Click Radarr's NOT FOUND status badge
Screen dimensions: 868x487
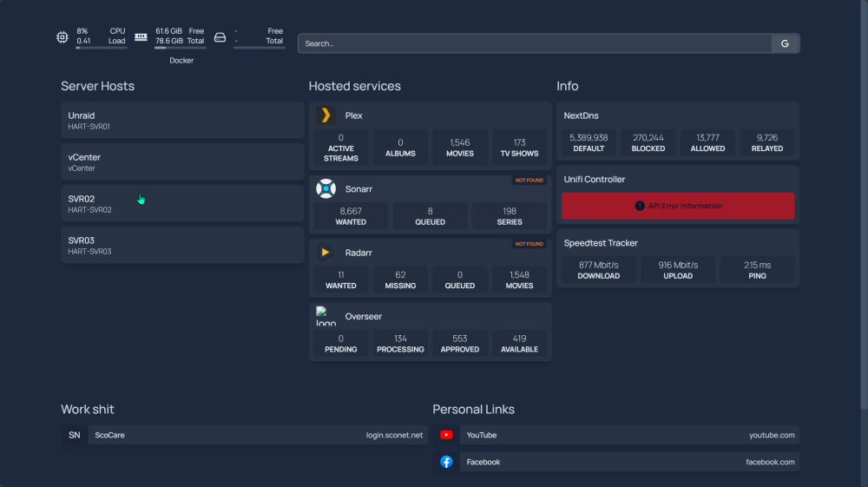click(x=529, y=244)
